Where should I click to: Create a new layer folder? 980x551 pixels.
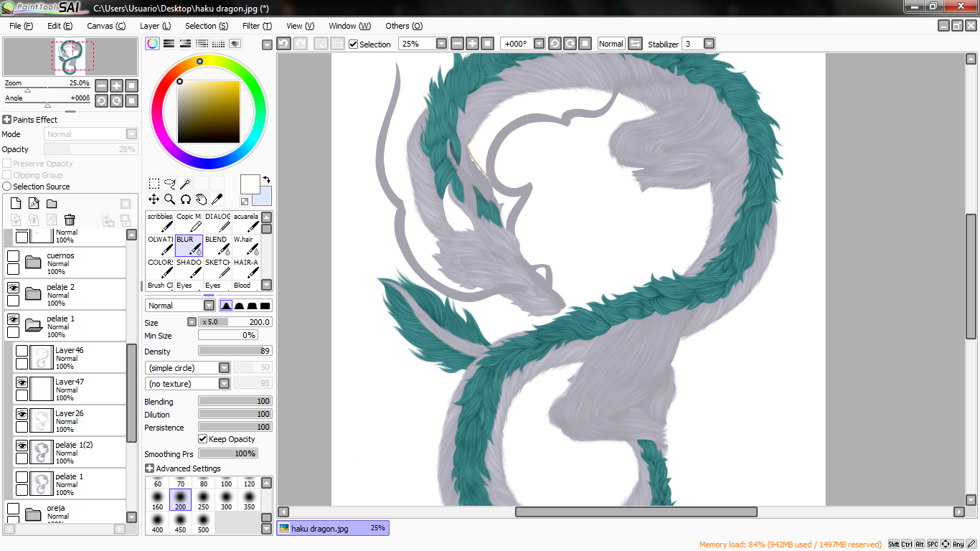pyautogui.click(x=52, y=204)
